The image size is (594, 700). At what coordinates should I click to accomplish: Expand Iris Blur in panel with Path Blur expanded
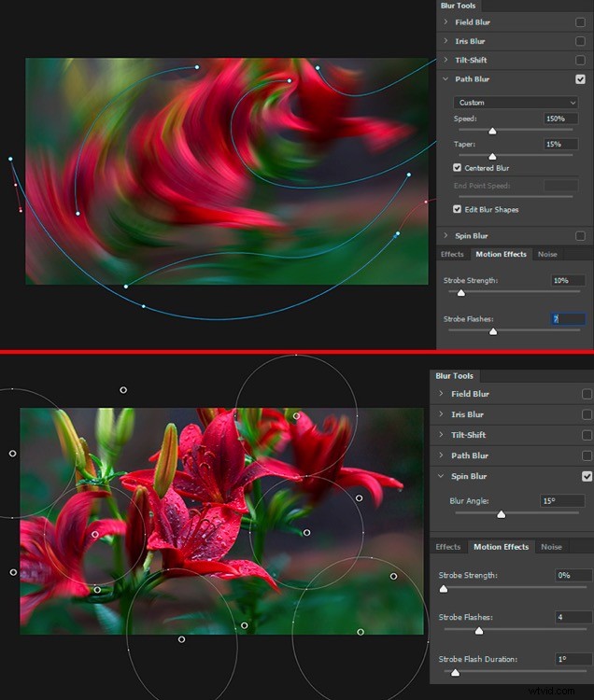point(445,41)
